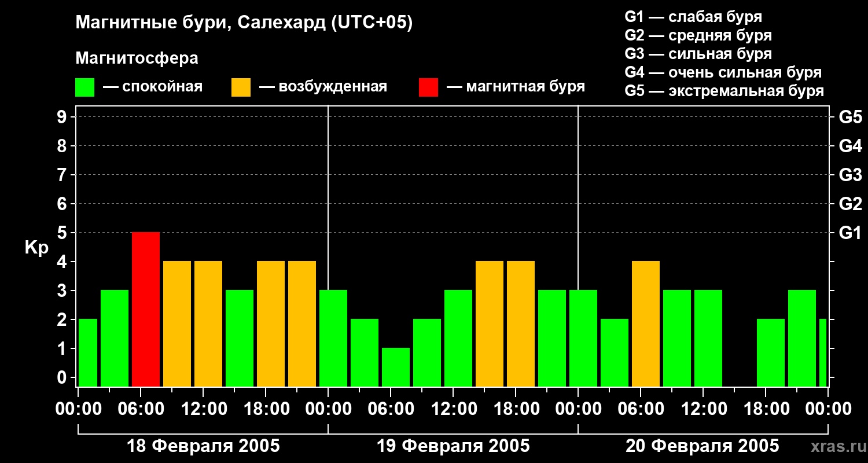Click the '18 Февраля 2005' date label

[x=203, y=446]
